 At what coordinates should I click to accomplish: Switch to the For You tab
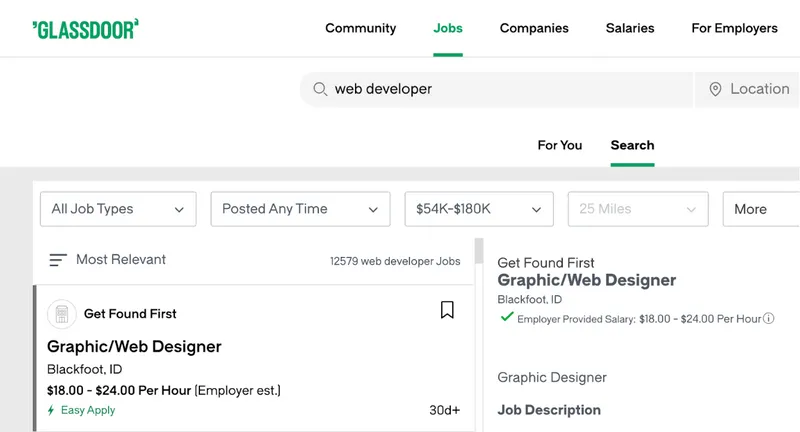tap(559, 145)
